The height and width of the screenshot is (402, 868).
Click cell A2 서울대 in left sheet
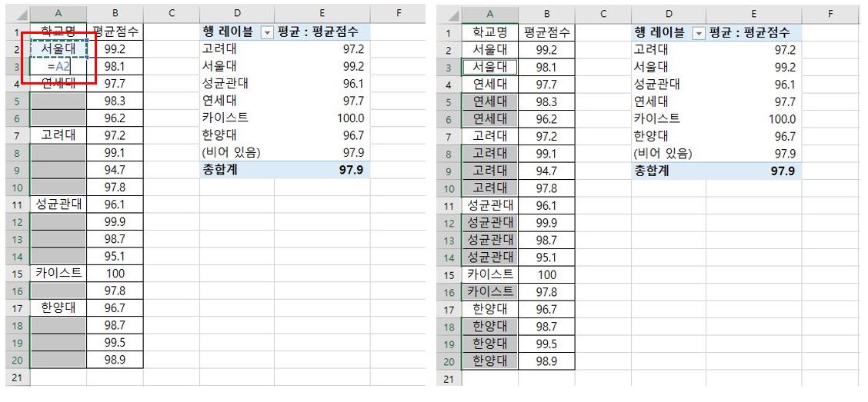58,49
